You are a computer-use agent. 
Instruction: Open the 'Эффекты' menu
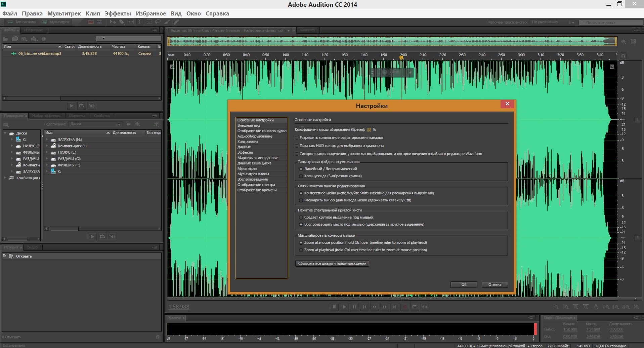pos(118,13)
